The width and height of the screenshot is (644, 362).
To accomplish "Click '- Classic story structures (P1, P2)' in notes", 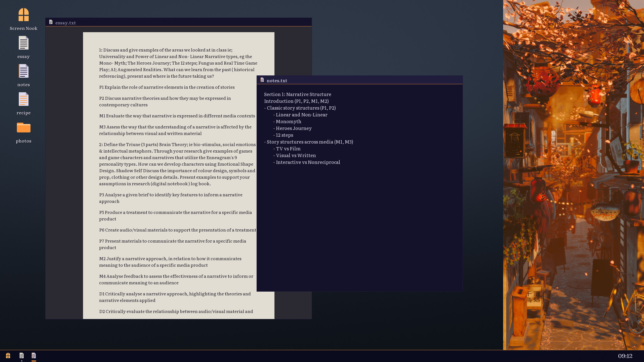I will tap(300, 108).
